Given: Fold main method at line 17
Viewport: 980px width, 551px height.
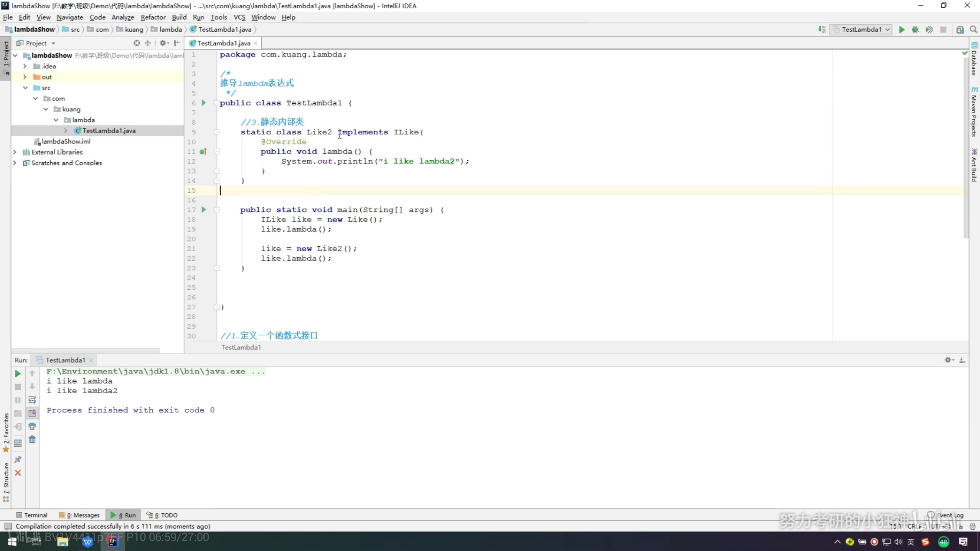Looking at the screenshot, I should pos(217,209).
